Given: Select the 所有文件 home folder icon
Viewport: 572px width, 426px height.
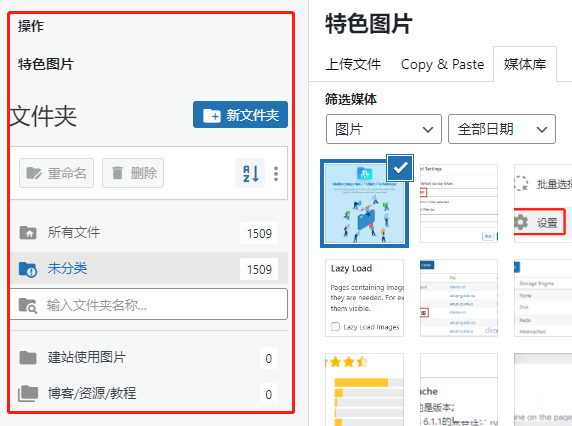Looking at the screenshot, I should [x=28, y=232].
